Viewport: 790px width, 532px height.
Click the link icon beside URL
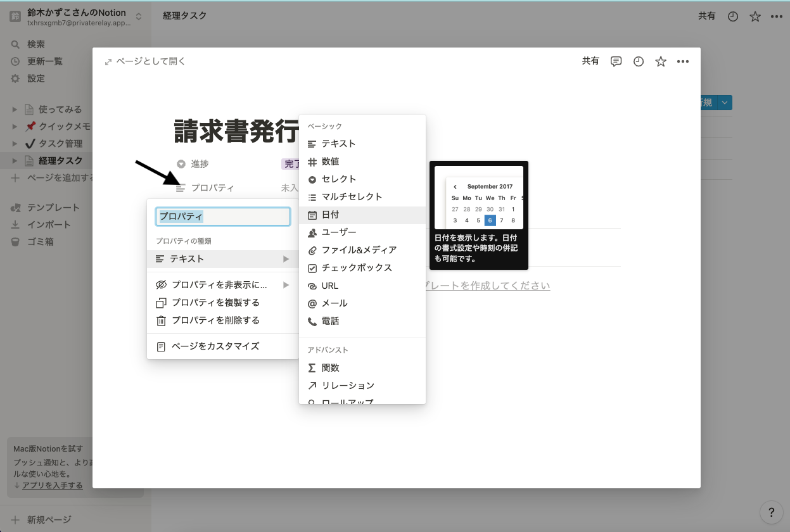(x=312, y=286)
